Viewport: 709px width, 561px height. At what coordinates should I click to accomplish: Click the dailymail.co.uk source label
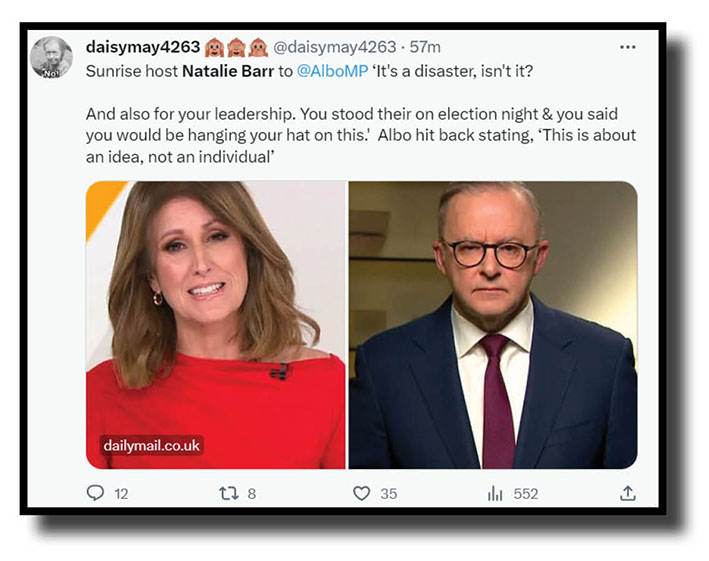[151, 445]
